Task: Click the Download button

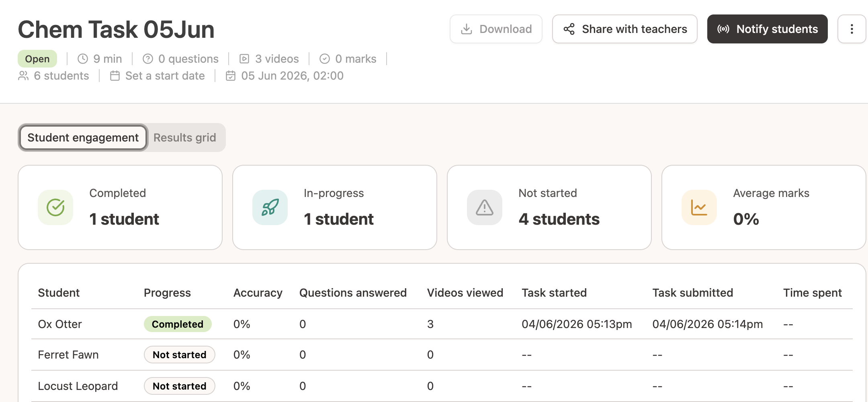Action: 496,29
